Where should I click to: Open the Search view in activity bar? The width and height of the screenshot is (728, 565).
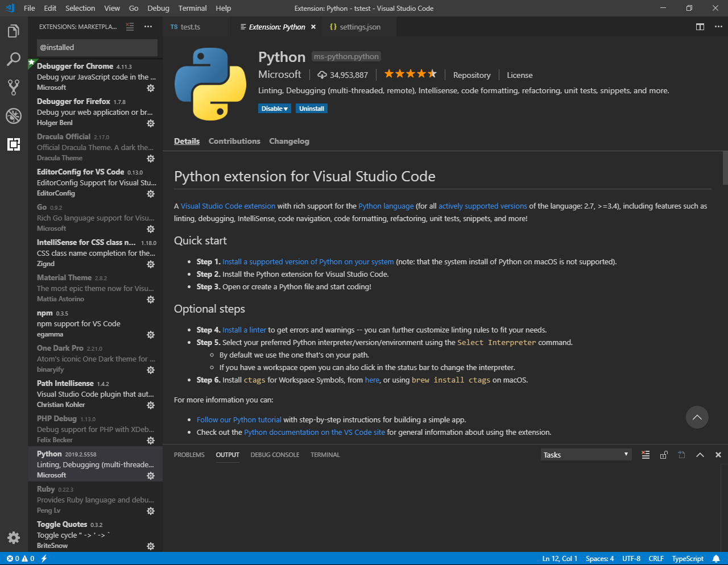pyautogui.click(x=14, y=59)
